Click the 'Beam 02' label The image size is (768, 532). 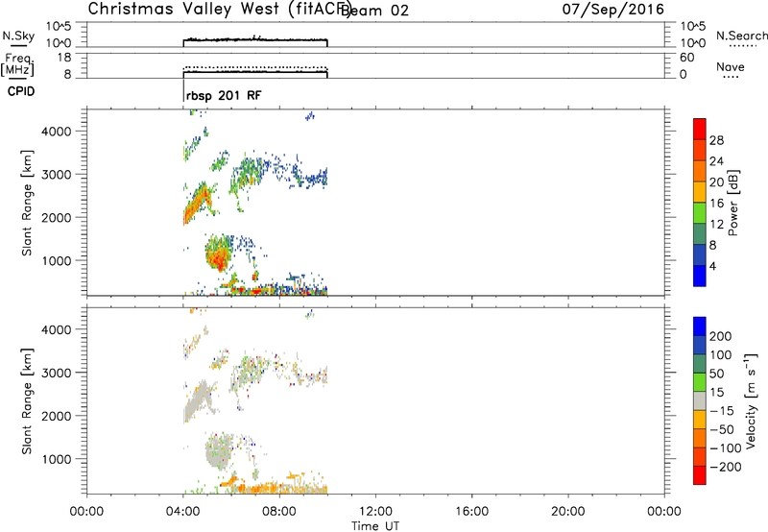(374, 11)
